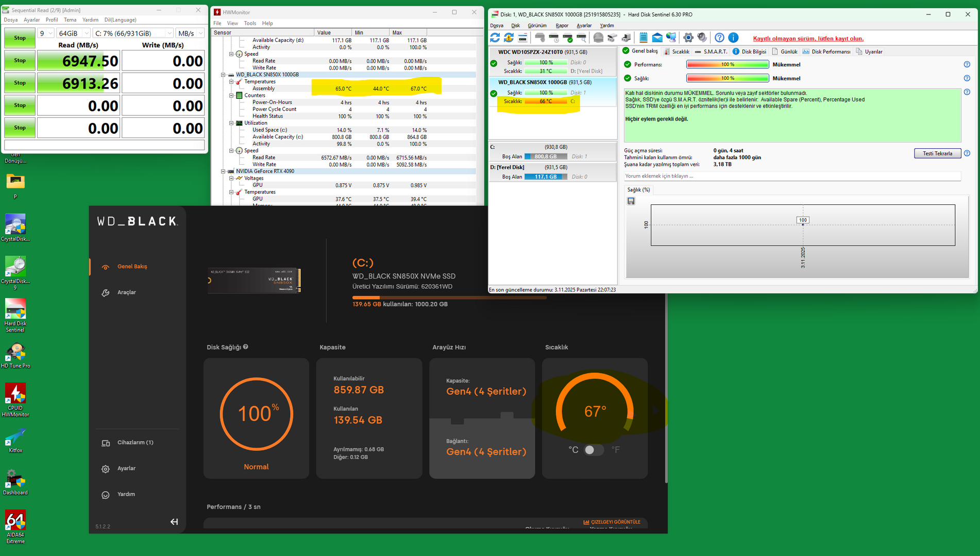This screenshot has width=980, height=556.
Task: Open the blue notepad report icon in Hard Disk Sentinel
Action: [644, 38]
